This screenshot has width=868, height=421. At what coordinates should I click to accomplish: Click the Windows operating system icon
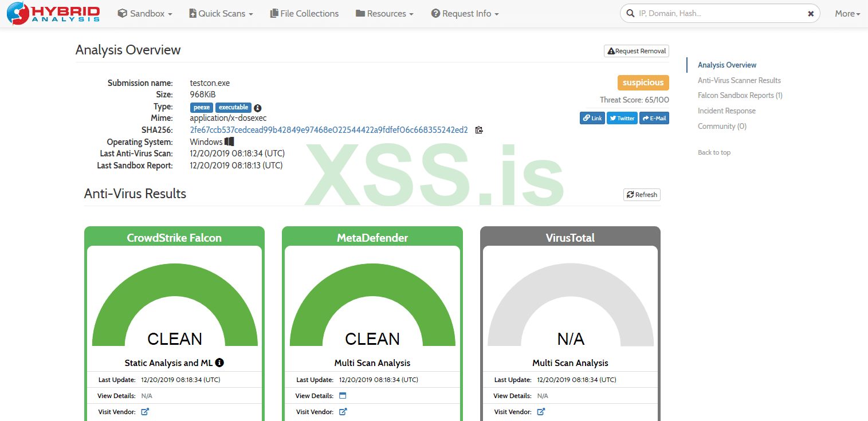click(x=229, y=141)
